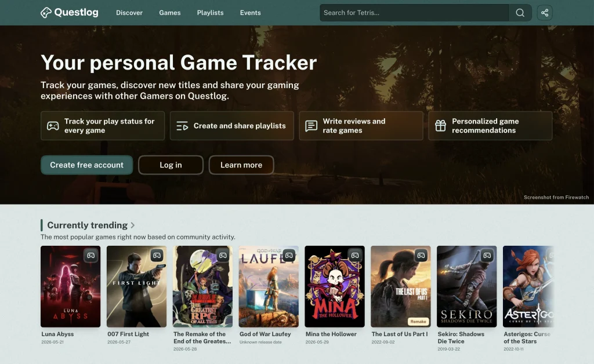Click gamepad icon on God of War Laufey cover
Screen dimensions: 594x364
pos(289,256)
